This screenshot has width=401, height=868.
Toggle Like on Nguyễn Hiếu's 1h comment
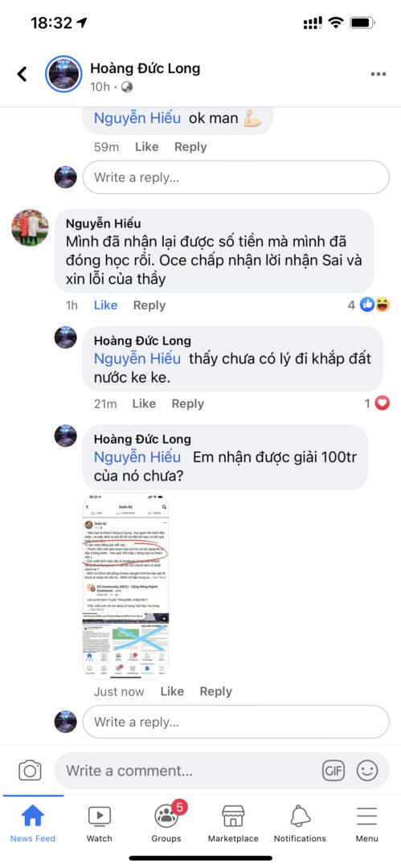[x=105, y=305]
